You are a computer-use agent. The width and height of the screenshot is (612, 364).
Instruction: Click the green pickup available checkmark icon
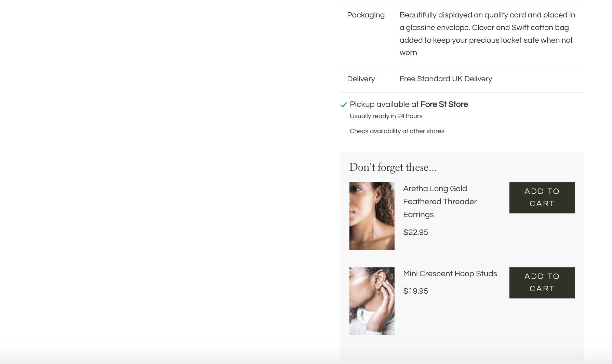pos(344,105)
